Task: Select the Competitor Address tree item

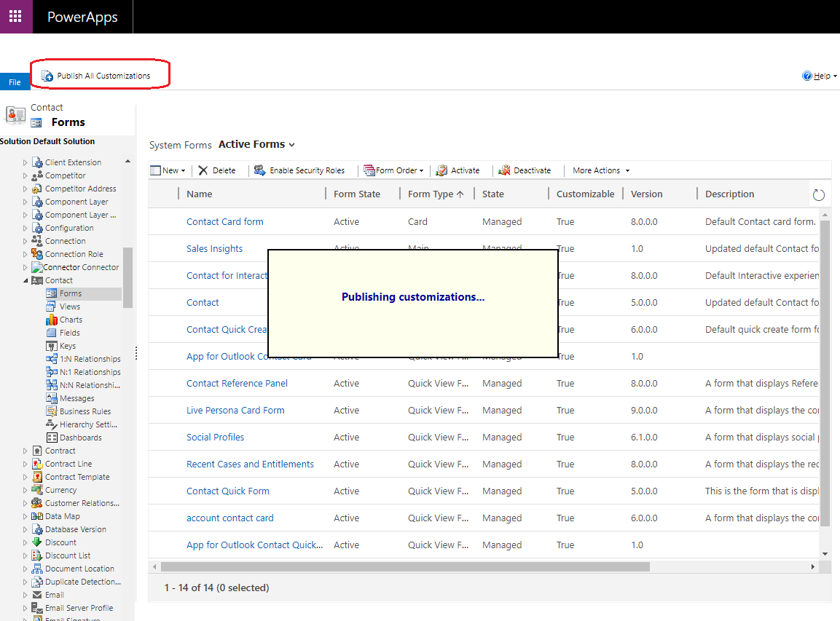Action: click(74, 189)
